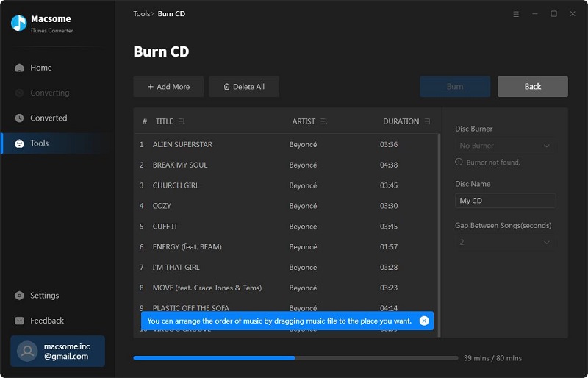Sort by ARTIST column icon
The height and width of the screenshot is (378, 588).
(323, 121)
